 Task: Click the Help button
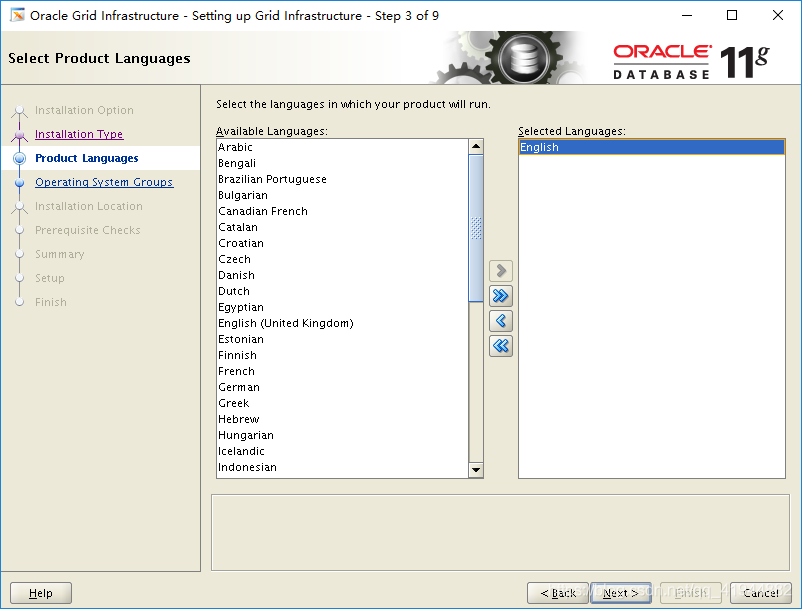pyautogui.click(x=41, y=593)
